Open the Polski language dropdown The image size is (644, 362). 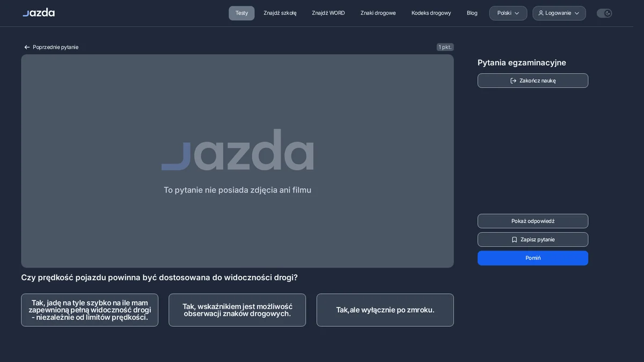(x=508, y=13)
